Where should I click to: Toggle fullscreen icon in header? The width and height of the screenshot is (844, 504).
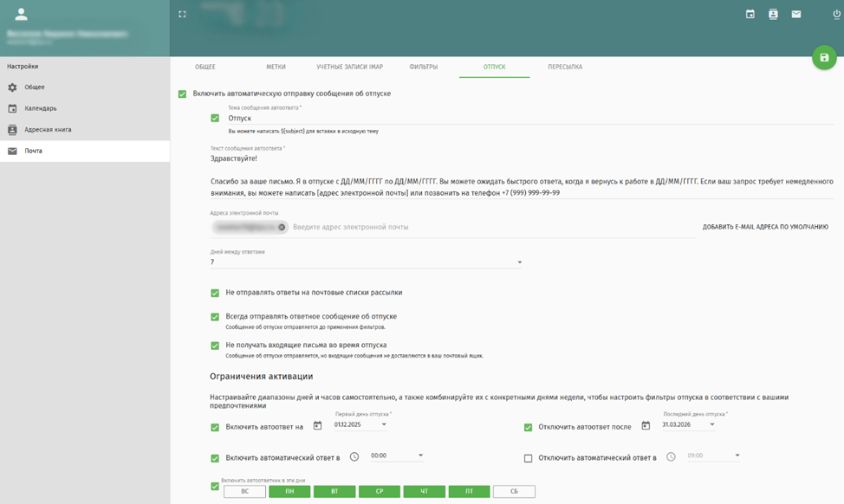pyautogui.click(x=182, y=15)
